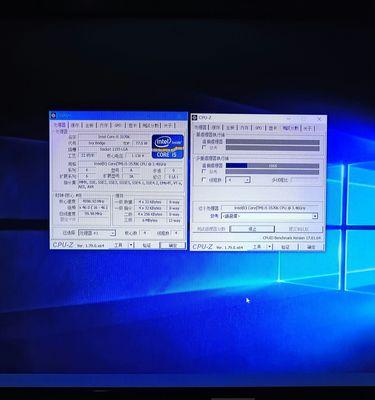Screen dimensions: 375x400
Task: Select the 关于 (About) tab in benchmark window
Action: [308, 128]
